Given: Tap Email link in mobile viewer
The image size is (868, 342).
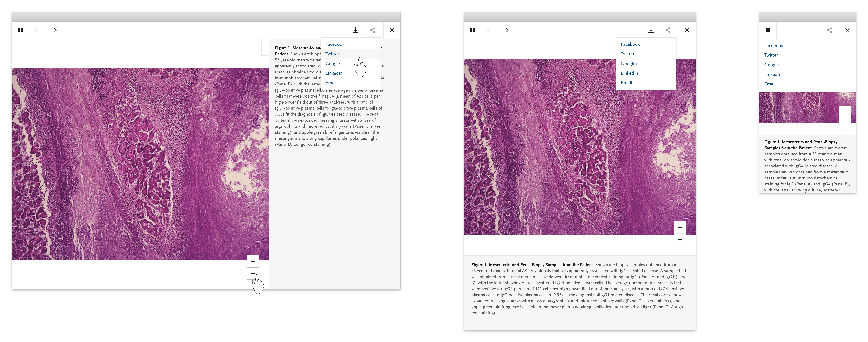Looking at the screenshot, I should (770, 84).
